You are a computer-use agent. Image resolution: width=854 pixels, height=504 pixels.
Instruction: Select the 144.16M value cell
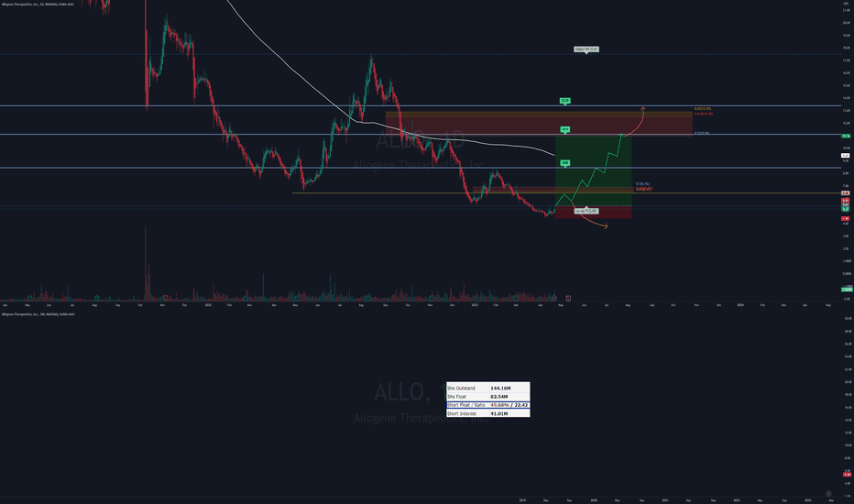point(509,389)
